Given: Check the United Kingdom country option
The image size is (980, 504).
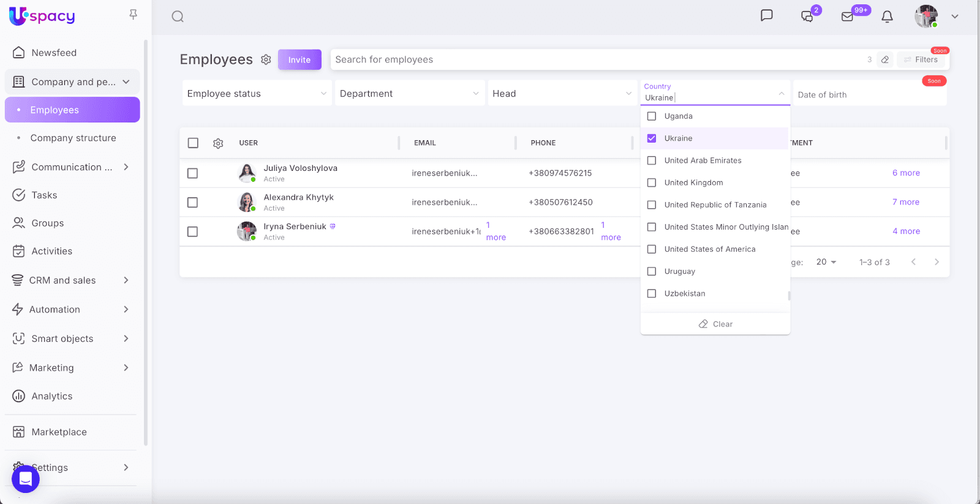Looking at the screenshot, I should pos(652,182).
